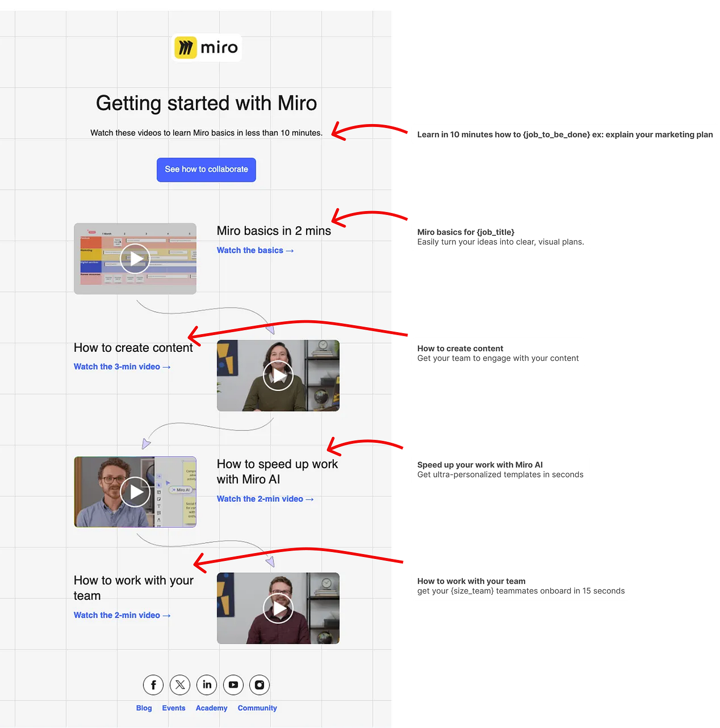Viewport: 720px width, 728px height.
Task: Click the annotation Get ultra-personalized templates in seconds
Action: [500, 475]
